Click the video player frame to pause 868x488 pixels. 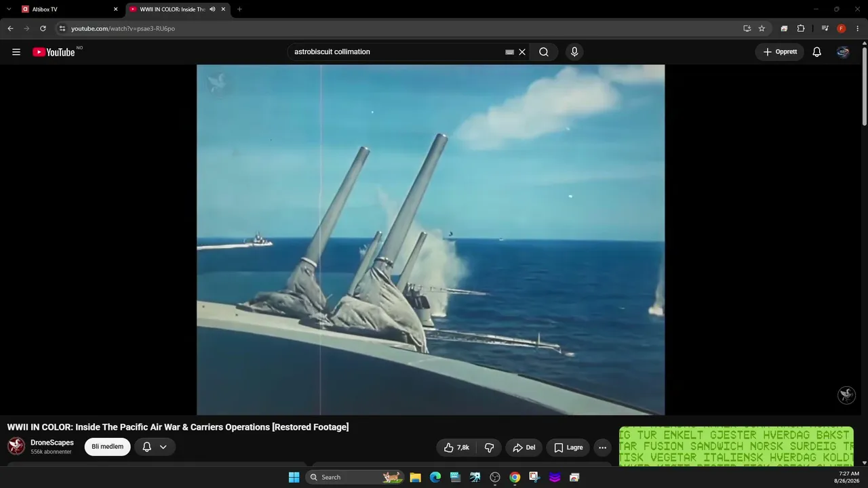[x=431, y=240]
